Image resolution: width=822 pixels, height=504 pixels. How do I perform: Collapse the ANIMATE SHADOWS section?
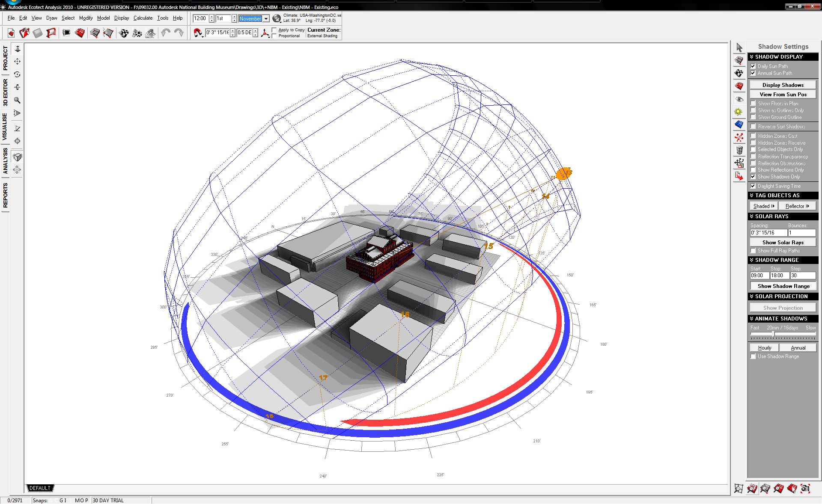(752, 319)
